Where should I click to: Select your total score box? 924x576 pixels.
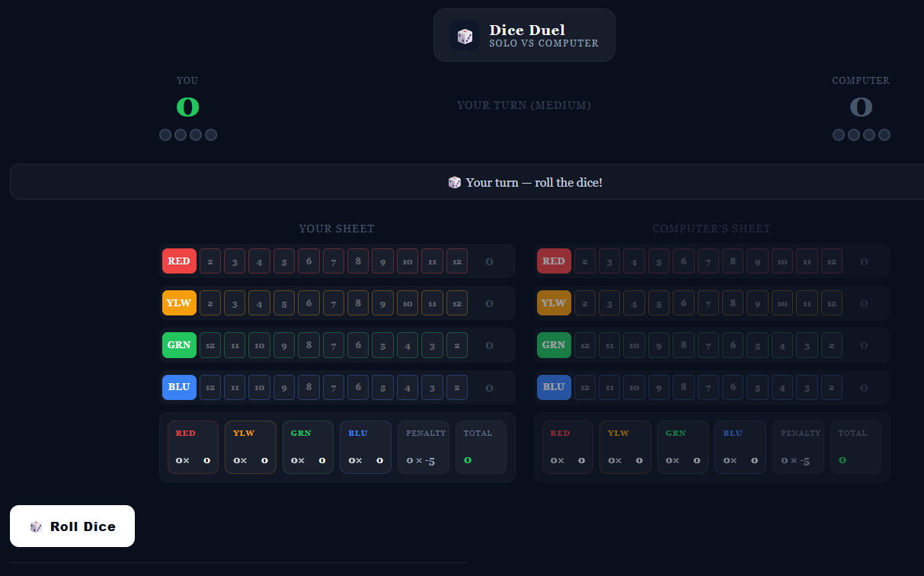click(x=481, y=447)
